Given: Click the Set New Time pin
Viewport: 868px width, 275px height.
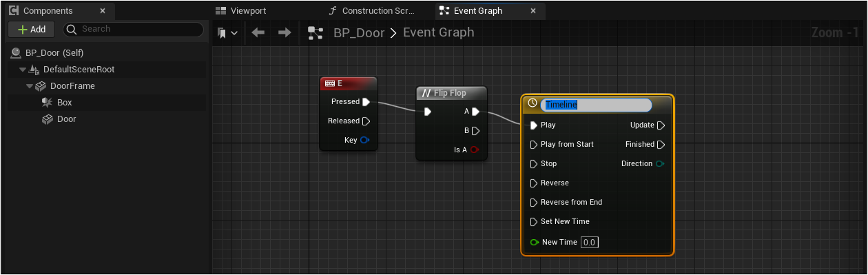Looking at the screenshot, I should coord(534,222).
